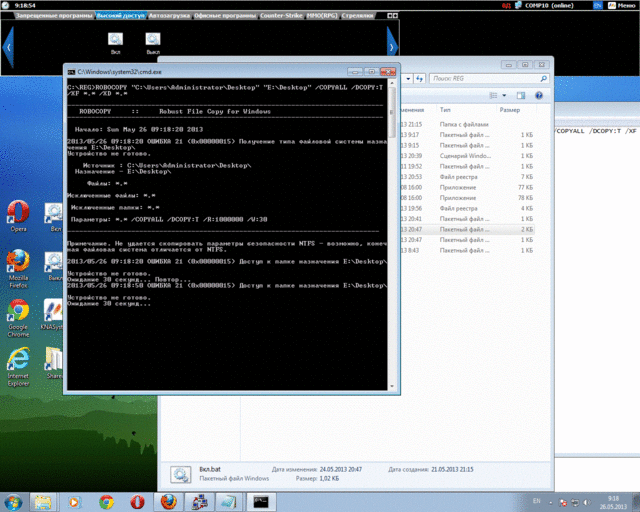640x512 pixels.
Task: Click the refresh button next to address bar
Action: (420, 78)
